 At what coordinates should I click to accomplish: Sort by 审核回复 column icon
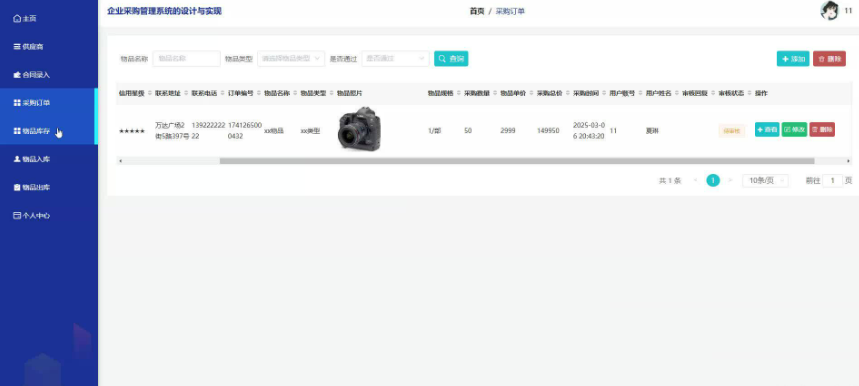(713, 93)
